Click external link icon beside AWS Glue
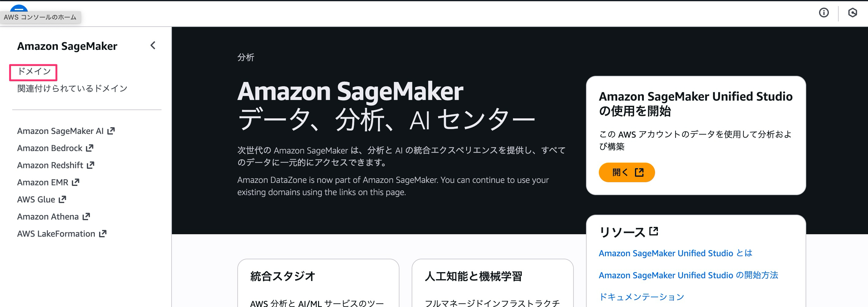Image resolution: width=868 pixels, height=307 pixels. pyautogui.click(x=62, y=199)
